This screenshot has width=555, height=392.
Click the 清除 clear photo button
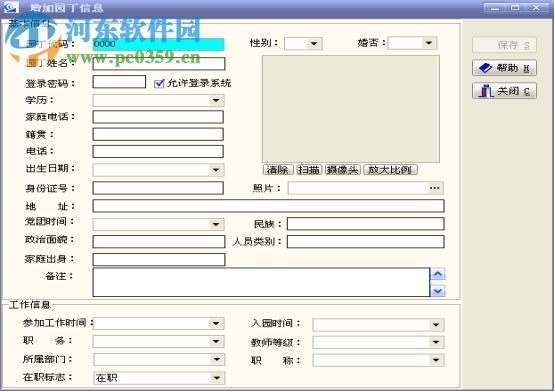pyautogui.click(x=278, y=170)
